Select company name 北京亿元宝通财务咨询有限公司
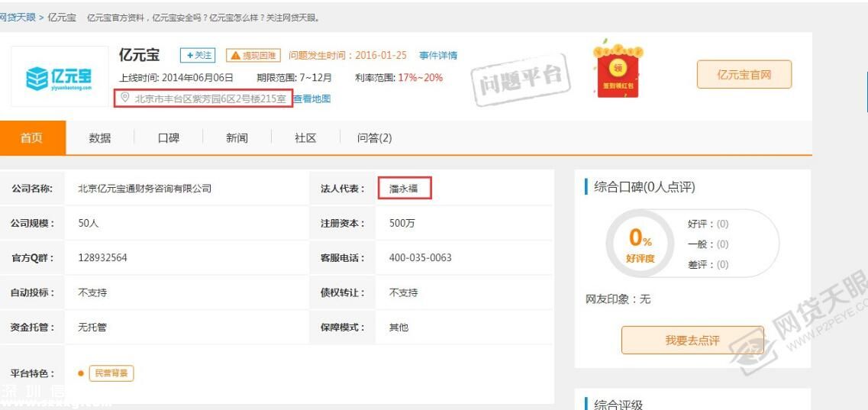The height and width of the screenshot is (410, 868). (145, 189)
